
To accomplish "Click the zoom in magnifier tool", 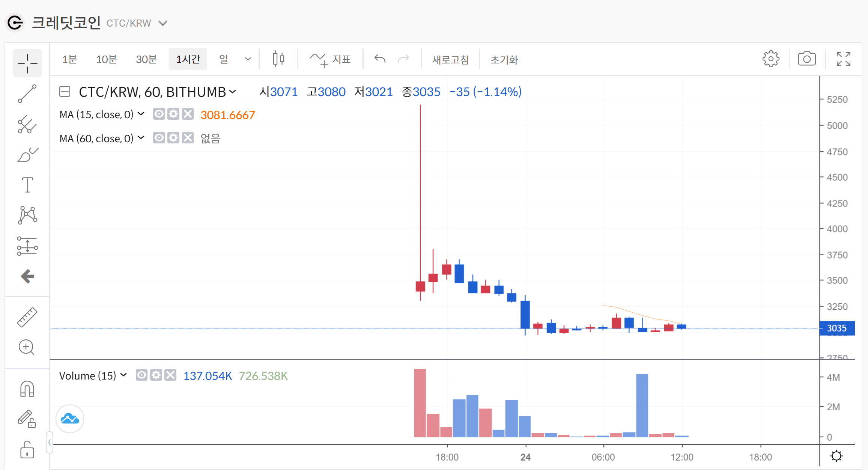I will tap(27, 347).
